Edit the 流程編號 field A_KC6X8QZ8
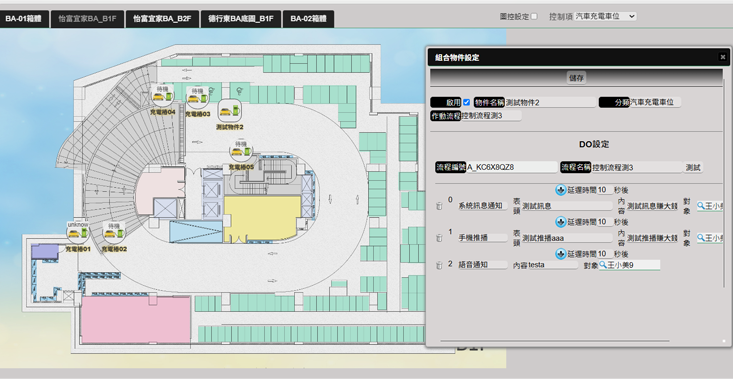The height and width of the screenshot is (379, 733). (x=512, y=167)
